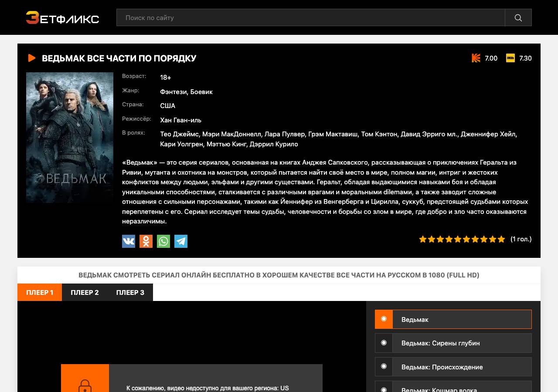Click the Kinopoisk rating icon
558x392 pixels.
(x=476, y=58)
